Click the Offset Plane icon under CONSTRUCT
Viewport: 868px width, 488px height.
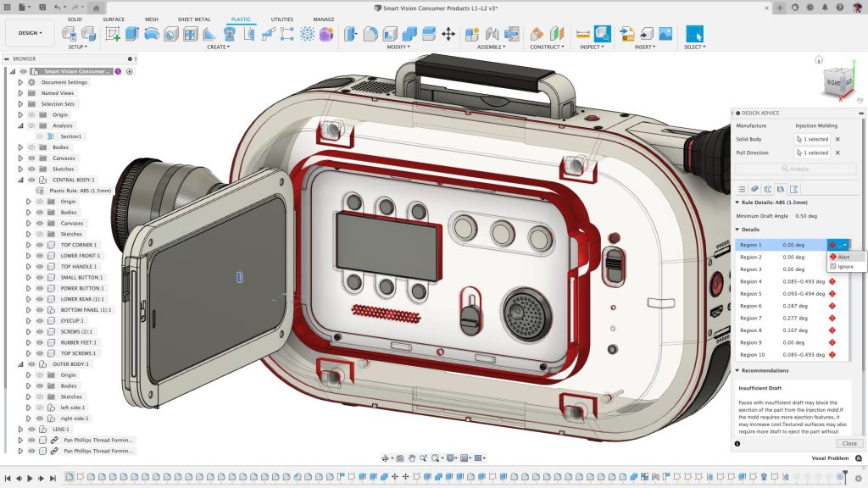537,33
